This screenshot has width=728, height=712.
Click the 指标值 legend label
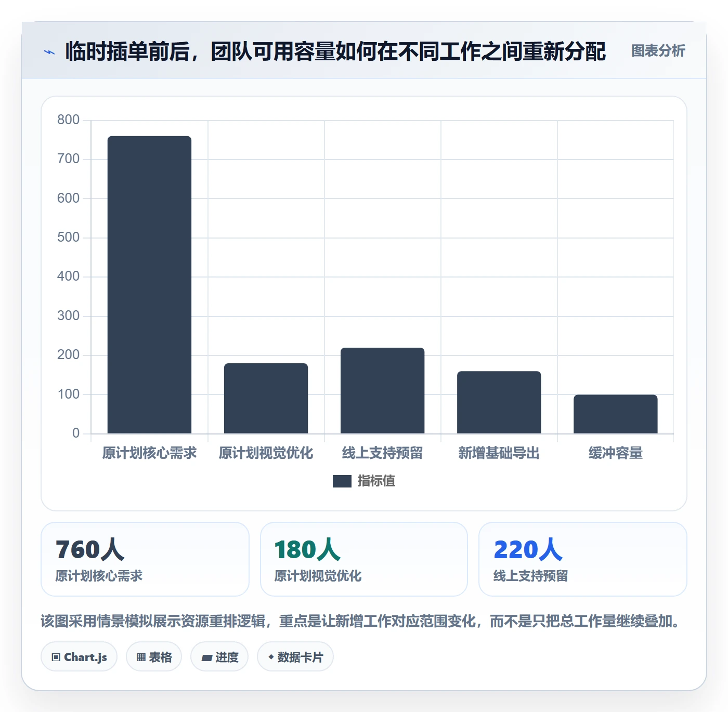tap(376, 481)
